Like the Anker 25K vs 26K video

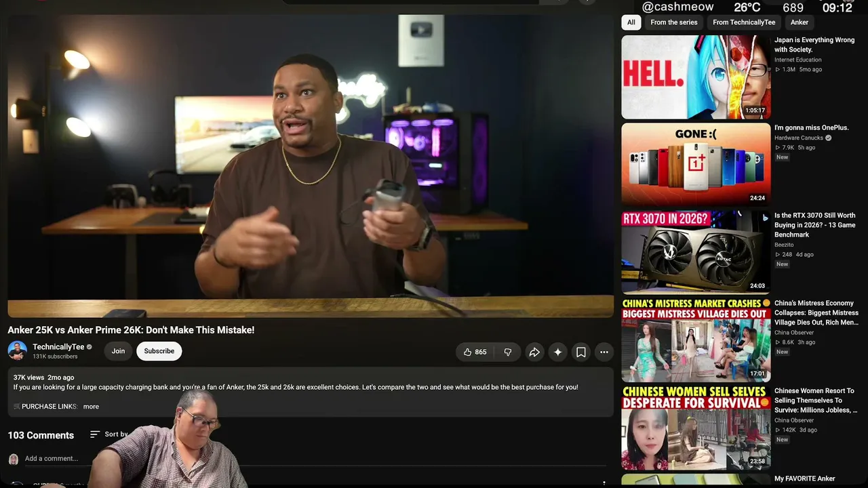tap(475, 352)
